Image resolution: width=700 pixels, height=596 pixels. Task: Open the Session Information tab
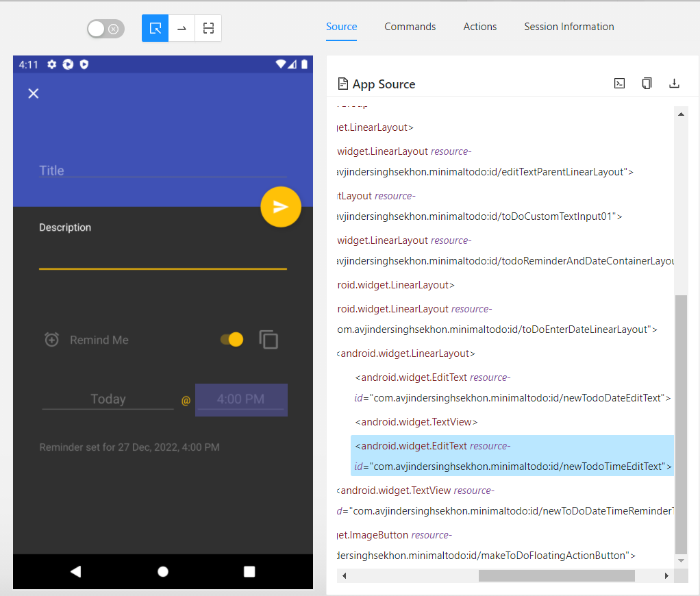tap(568, 27)
